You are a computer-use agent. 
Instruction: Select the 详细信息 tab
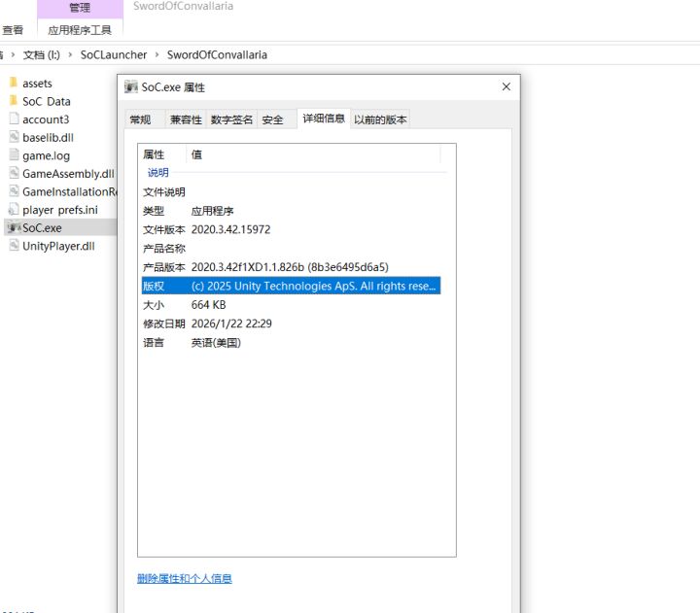pyautogui.click(x=324, y=119)
